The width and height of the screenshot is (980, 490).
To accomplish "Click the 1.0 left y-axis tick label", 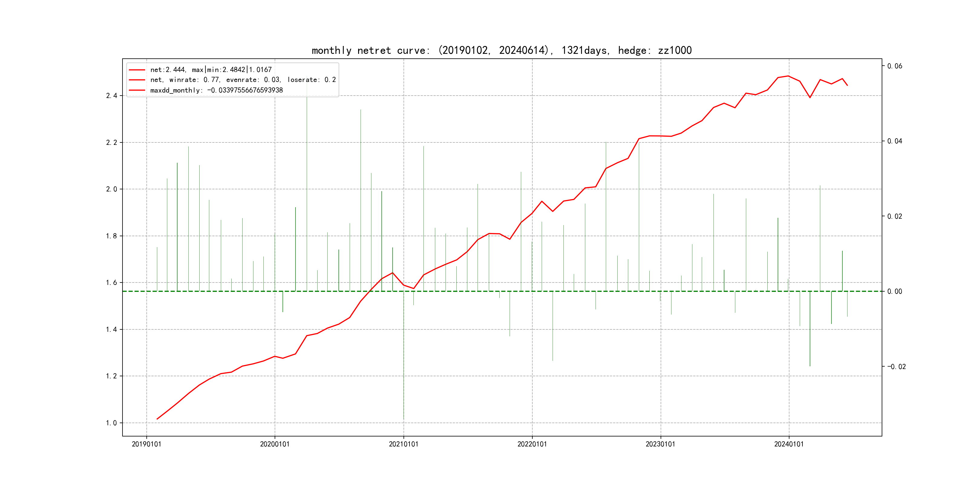I will coord(112,423).
